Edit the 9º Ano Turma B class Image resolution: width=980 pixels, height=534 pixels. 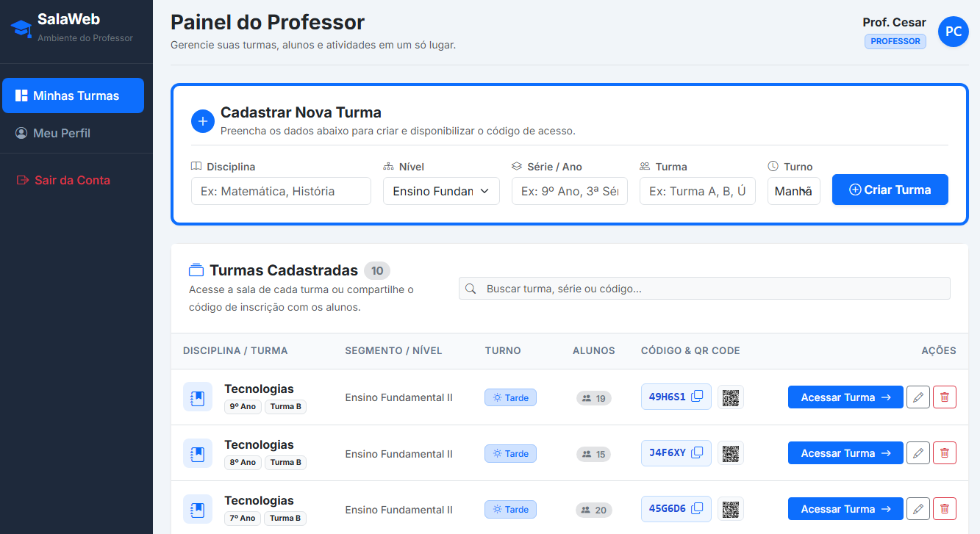coord(918,397)
